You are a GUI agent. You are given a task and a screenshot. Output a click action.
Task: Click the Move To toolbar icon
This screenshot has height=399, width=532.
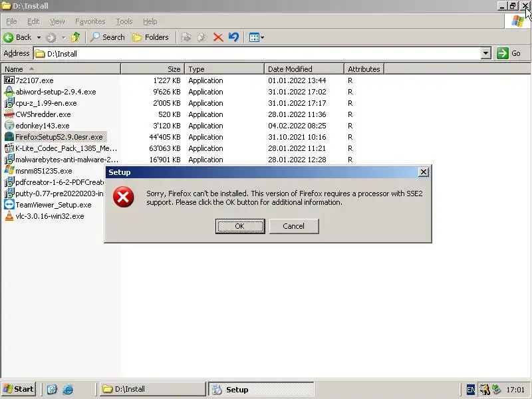pos(186,37)
